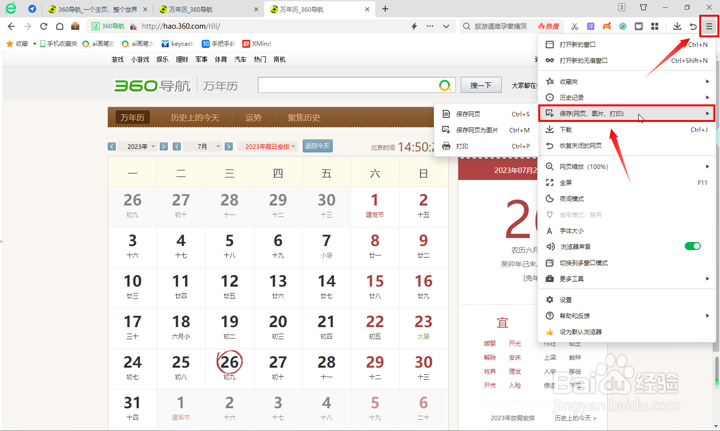Click the previous year arrow beside 2023年

pyautogui.click(x=112, y=146)
